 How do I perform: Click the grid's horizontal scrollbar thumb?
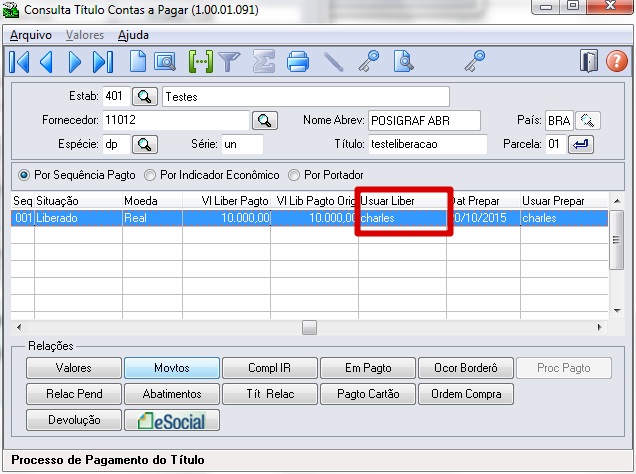(309, 328)
